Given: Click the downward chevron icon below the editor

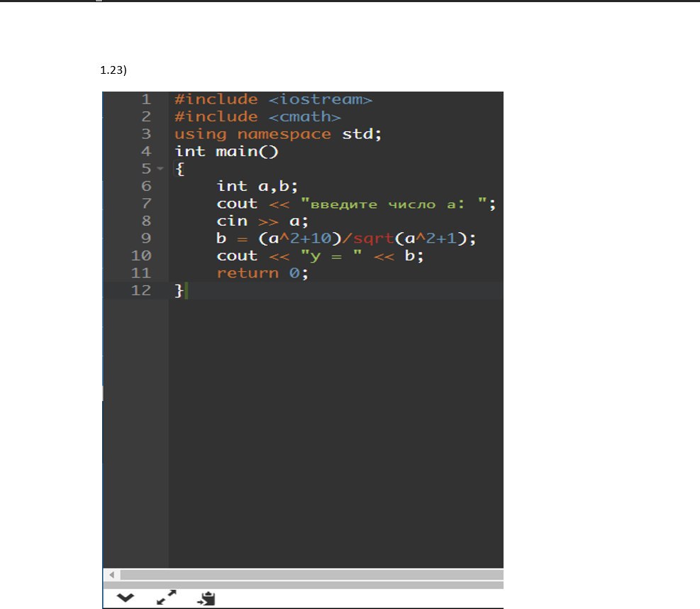Looking at the screenshot, I should coord(125,598).
